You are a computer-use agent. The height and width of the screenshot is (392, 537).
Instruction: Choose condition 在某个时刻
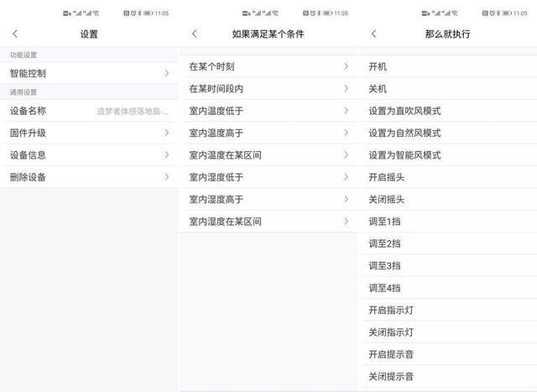click(268, 66)
